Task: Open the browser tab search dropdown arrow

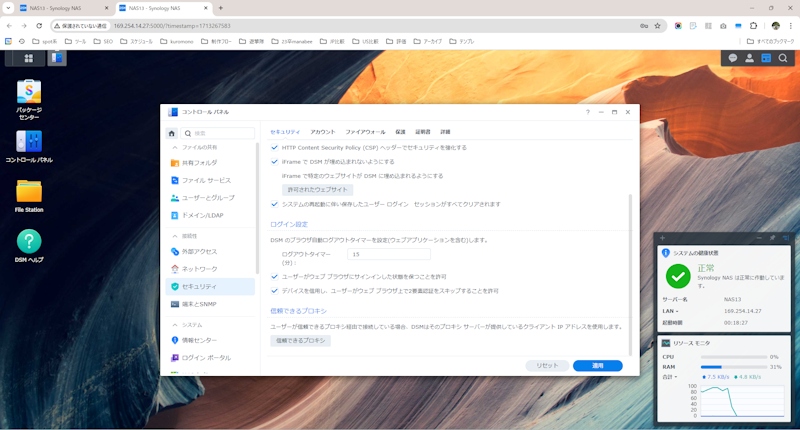Action: [8, 8]
